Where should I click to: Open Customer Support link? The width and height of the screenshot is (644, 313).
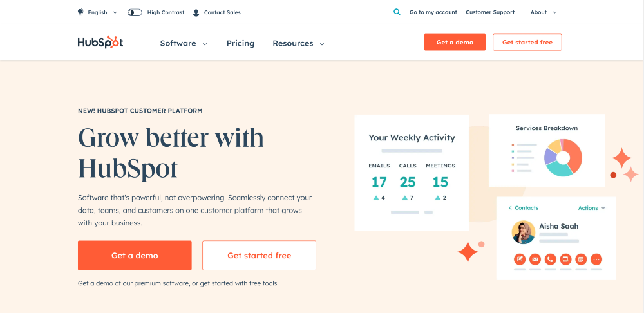tap(490, 12)
